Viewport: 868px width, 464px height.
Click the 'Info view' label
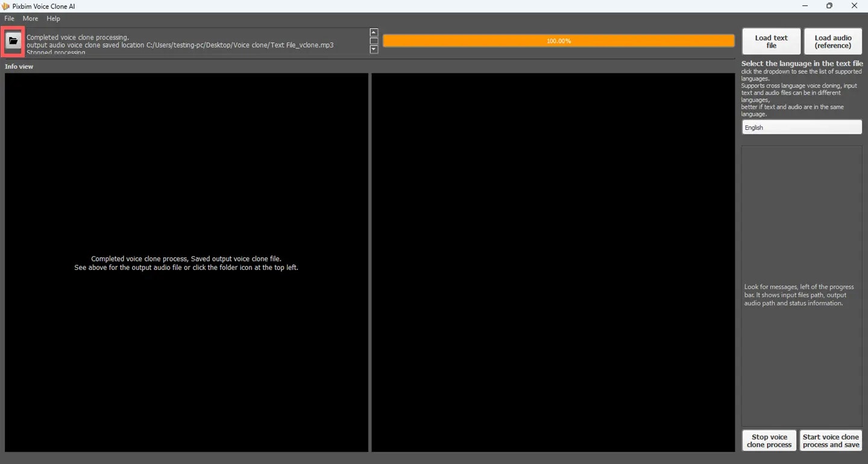point(19,66)
